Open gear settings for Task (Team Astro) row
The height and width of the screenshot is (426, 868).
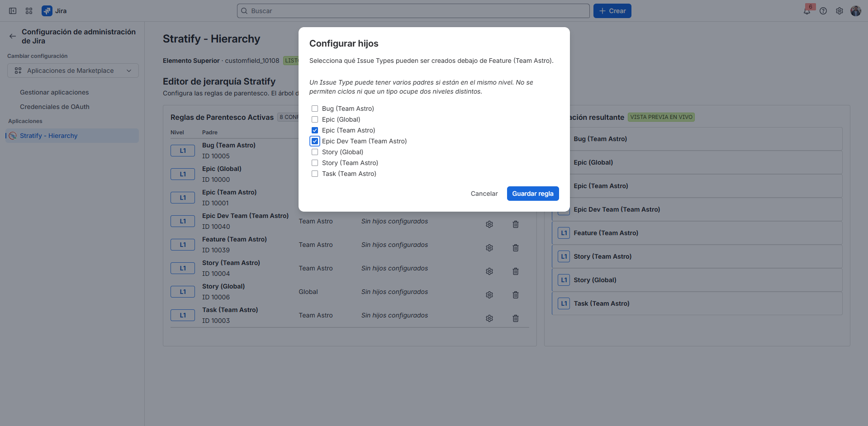click(489, 318)
